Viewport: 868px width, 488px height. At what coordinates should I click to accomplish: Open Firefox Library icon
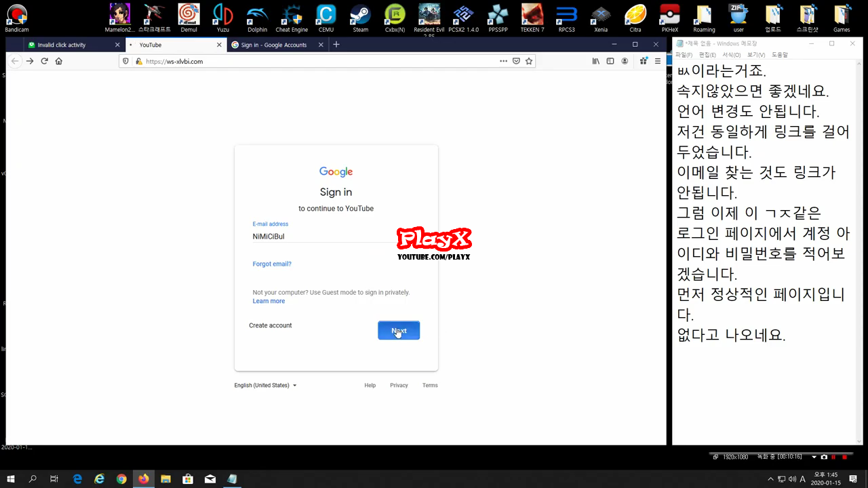pyautogui.click(x=596, y=61)
